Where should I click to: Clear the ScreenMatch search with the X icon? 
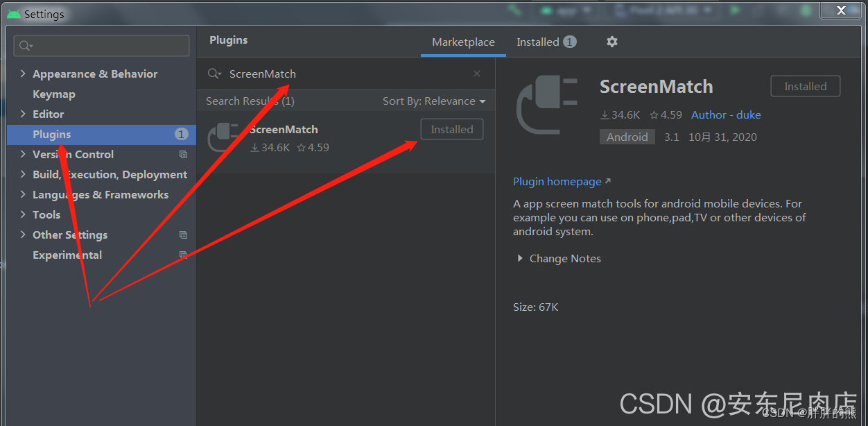(x=477, y=74)
